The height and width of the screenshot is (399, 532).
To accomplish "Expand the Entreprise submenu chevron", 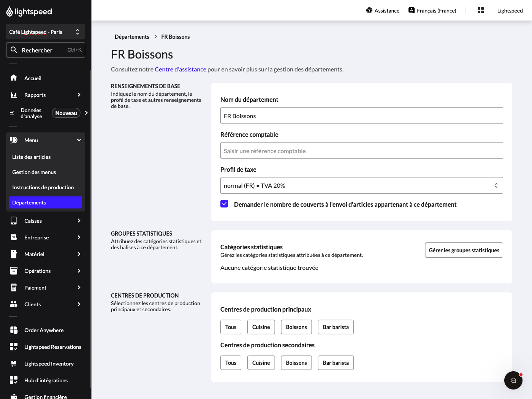I will (x=79, y=237).
